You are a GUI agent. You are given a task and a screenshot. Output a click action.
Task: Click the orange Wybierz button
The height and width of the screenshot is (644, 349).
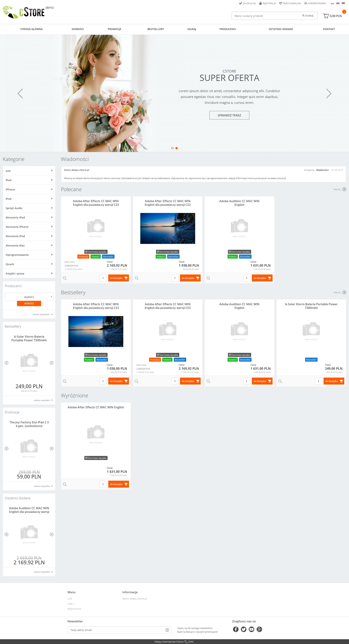(x=29, y=303)
